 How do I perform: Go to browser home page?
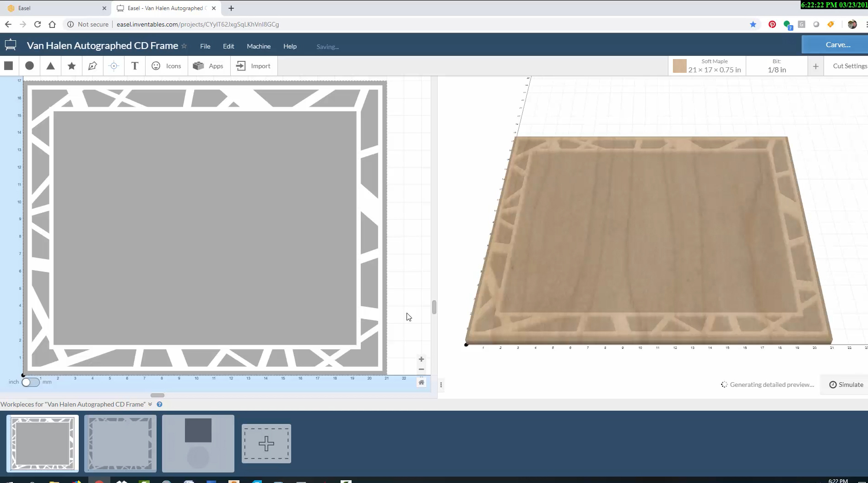(52, 24)
